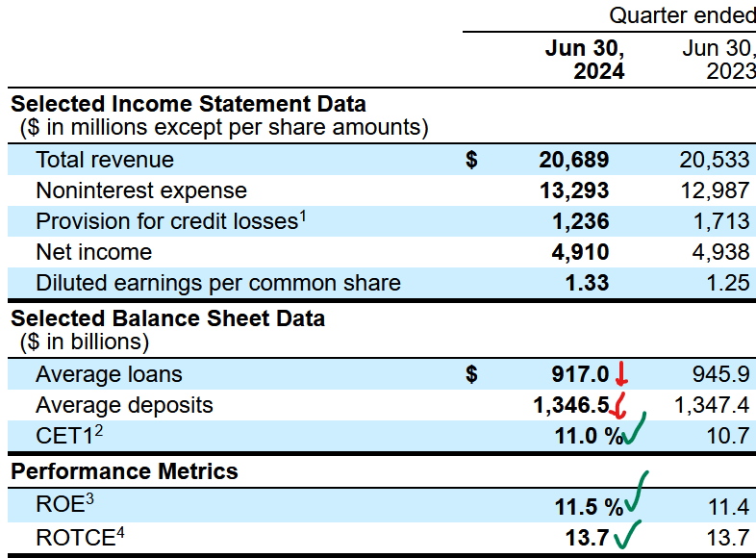This screenshot has width=756, height=558.
Task: Click footnote 1 on Provision for credit losses
Action: pos(302,216)
